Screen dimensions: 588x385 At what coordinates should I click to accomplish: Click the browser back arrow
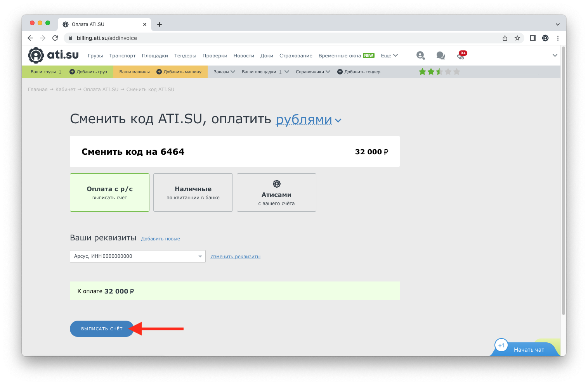(x=30, y=38)
